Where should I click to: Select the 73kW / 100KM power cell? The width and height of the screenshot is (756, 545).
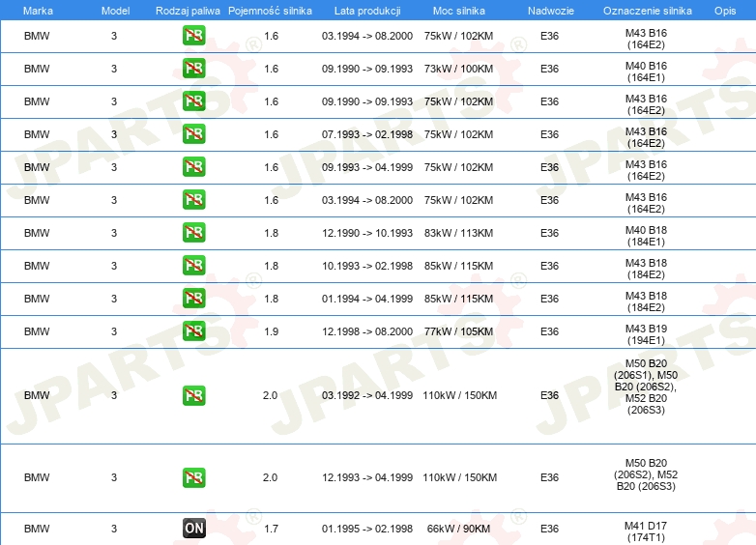458,69
